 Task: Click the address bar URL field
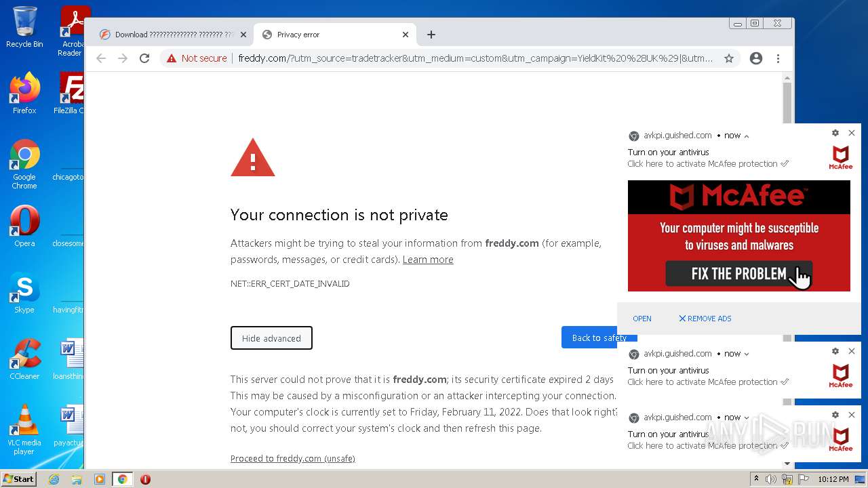[x=475, y=58]
